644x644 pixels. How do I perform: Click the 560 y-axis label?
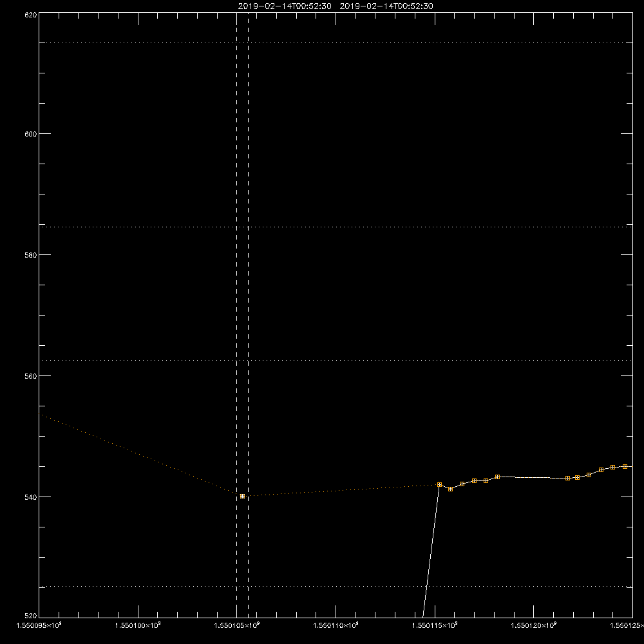(31, 376)
